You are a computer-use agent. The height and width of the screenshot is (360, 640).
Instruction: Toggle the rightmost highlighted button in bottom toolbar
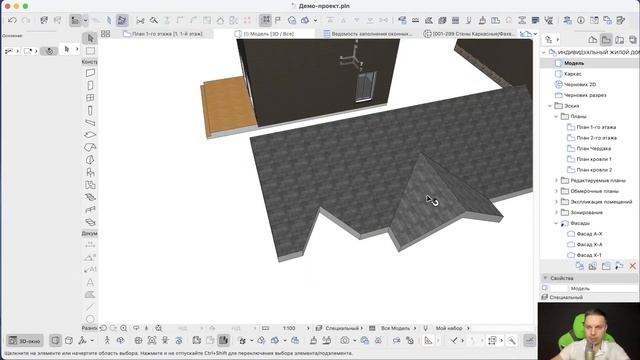[529, 340]
